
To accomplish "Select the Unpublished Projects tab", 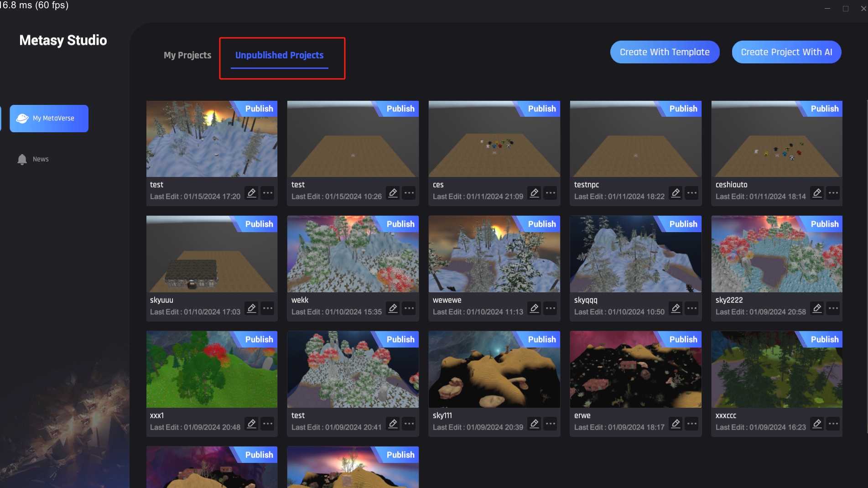I will tap(279, 55).
